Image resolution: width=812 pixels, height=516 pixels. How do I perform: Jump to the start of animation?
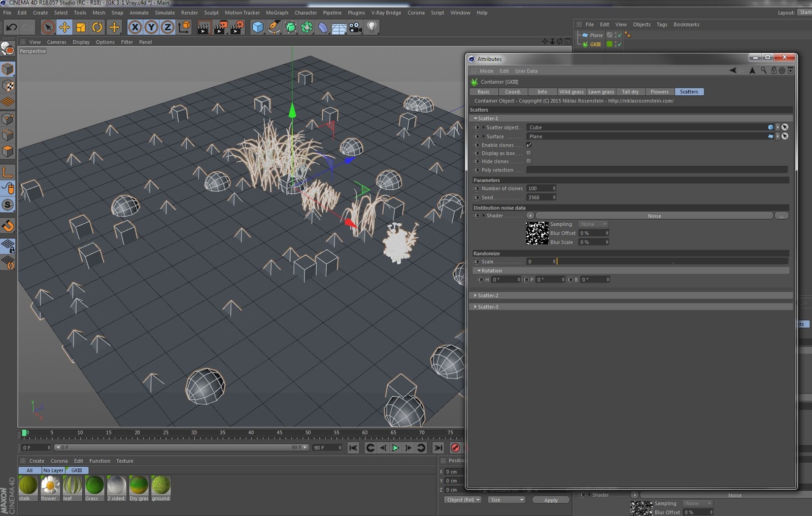353,448
